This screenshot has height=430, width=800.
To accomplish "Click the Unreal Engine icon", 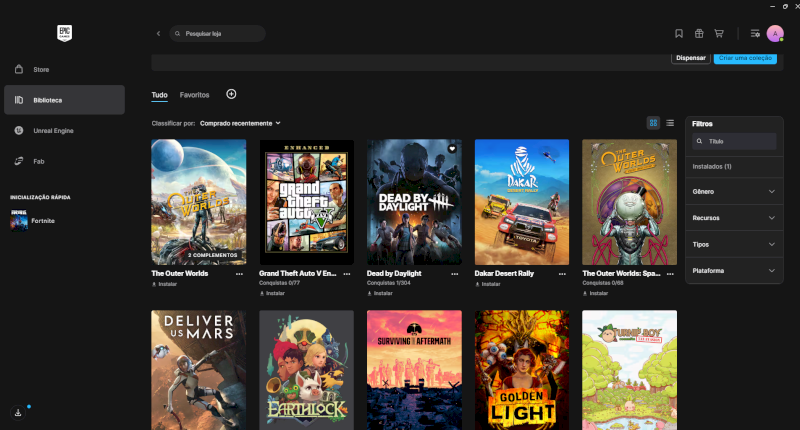I will tap(19, 131).
